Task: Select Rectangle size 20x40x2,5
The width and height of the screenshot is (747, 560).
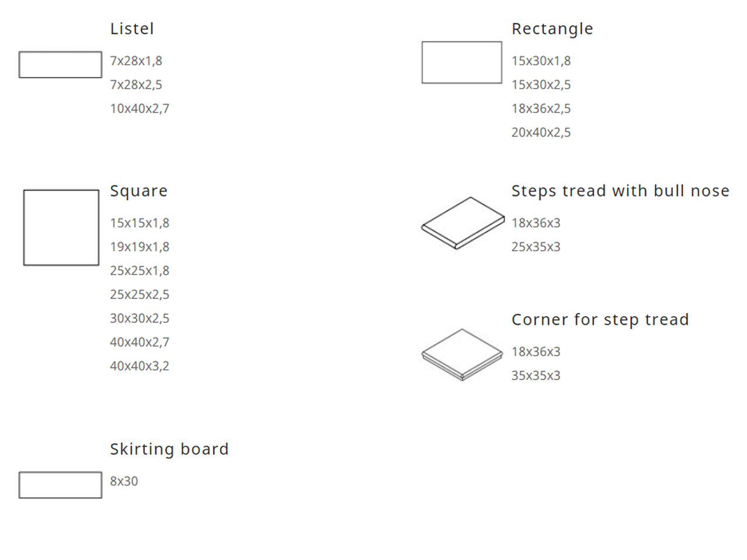Action: point(541,132)
